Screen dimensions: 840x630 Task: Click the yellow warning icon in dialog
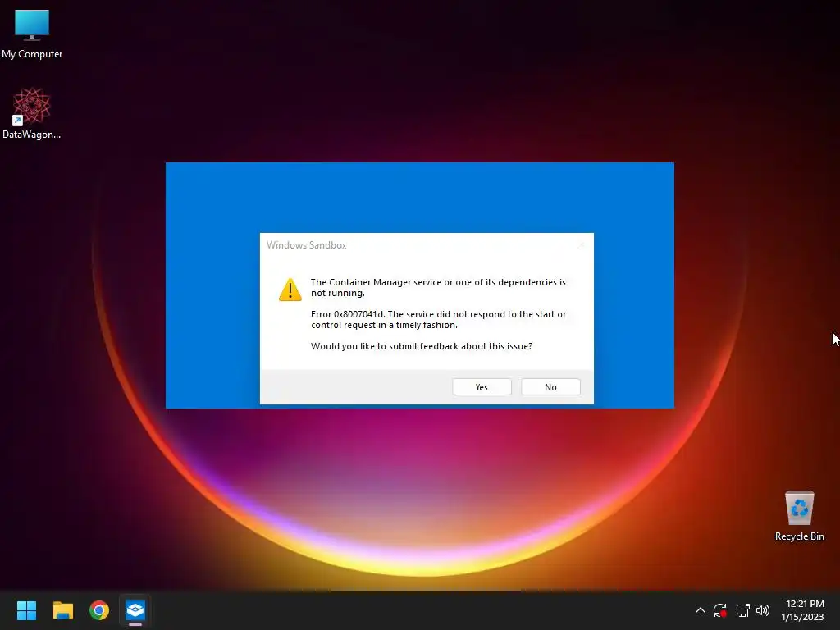(x=290, y=290)
